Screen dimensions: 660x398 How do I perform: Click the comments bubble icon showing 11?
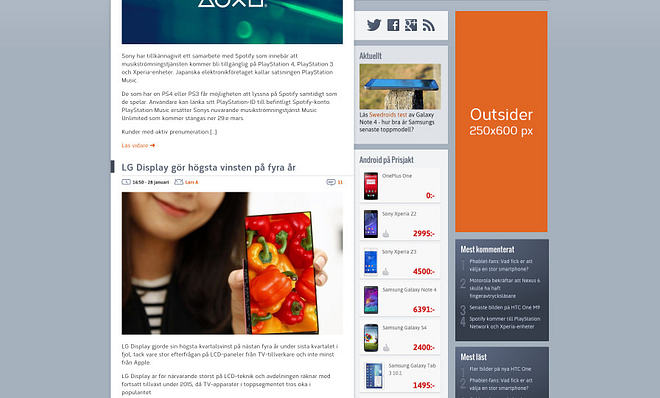(x=331, y=182)
